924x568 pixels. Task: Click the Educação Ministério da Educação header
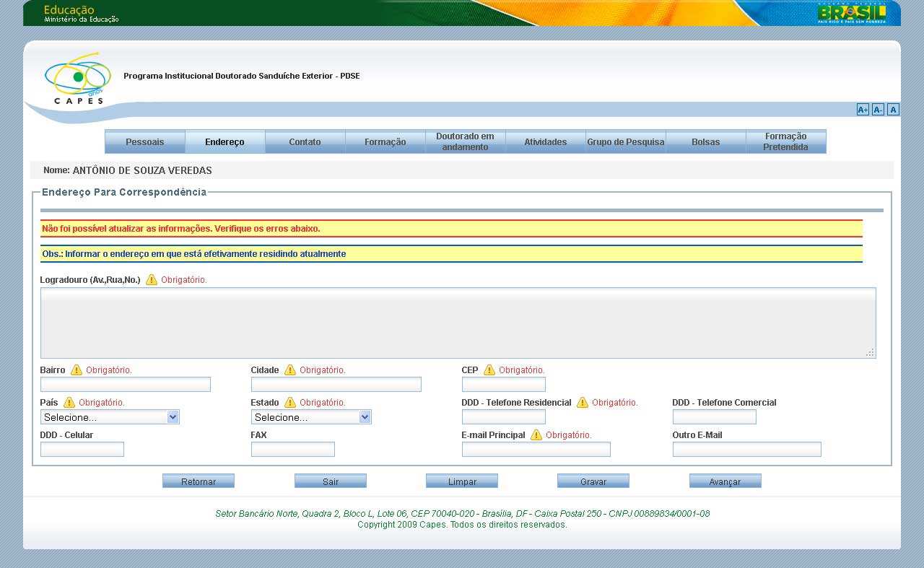(81, 14)
